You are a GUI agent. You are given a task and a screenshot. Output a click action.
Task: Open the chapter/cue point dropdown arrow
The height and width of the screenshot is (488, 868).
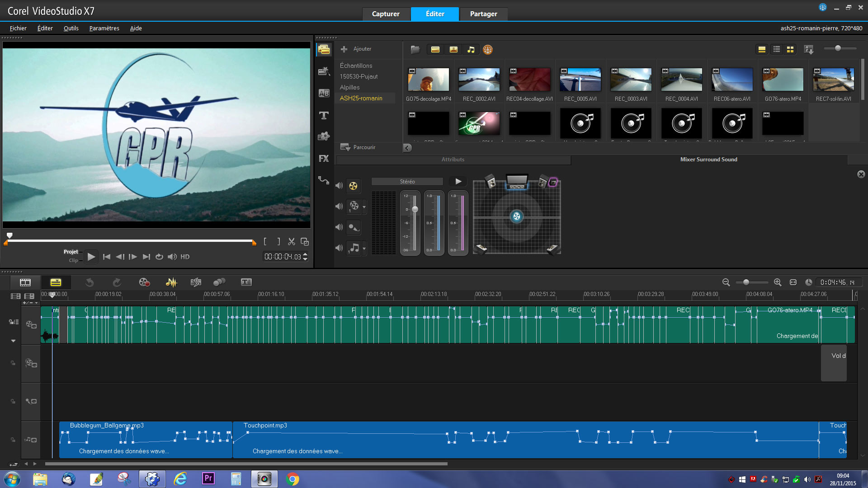pyautogui.click(x=37, y=303)
